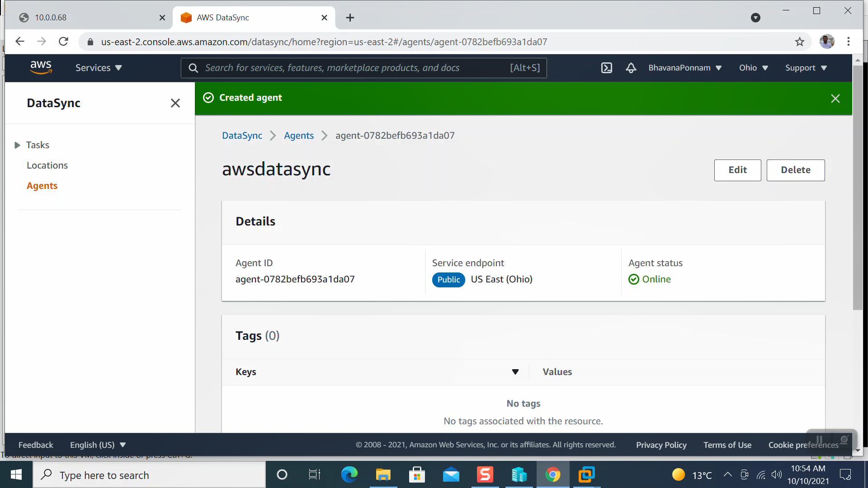Bookmark the page with the star icon
The height and width of the screenshot is (488, 868).
point(800,42)
